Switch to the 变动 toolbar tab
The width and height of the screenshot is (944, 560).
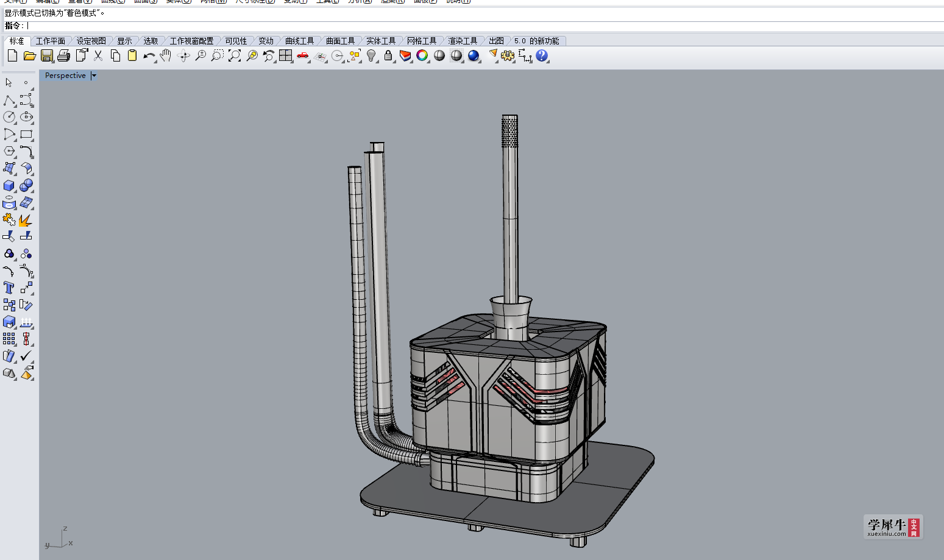(266, 41)
